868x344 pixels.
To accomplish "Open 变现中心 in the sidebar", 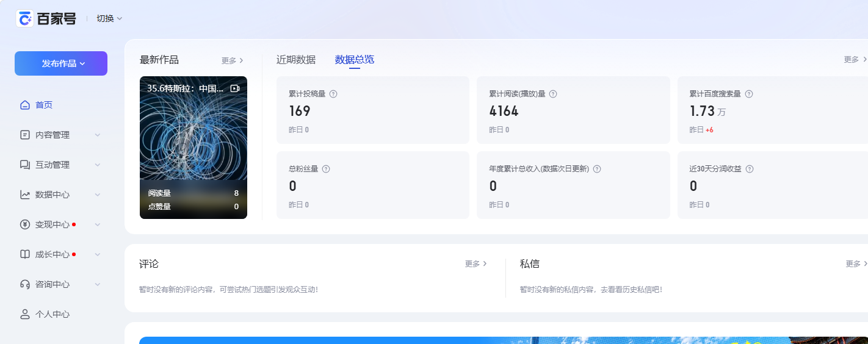I will coord(52,224).
